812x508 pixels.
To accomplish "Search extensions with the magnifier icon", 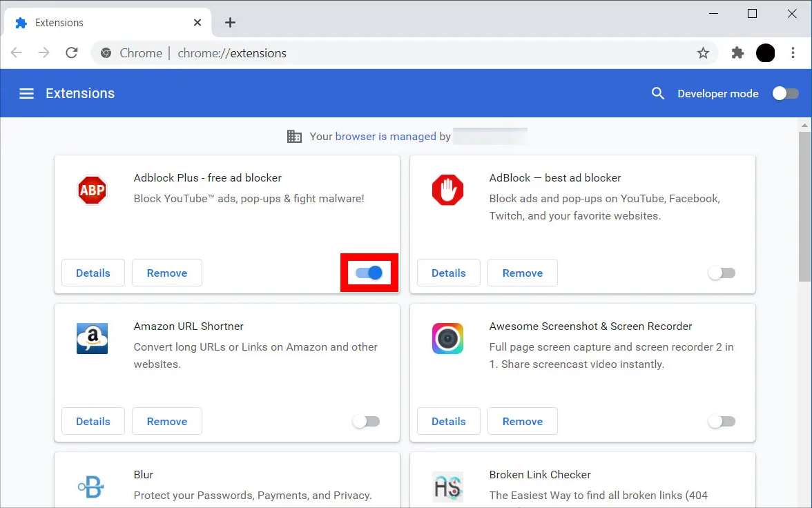I will [657, 93].
